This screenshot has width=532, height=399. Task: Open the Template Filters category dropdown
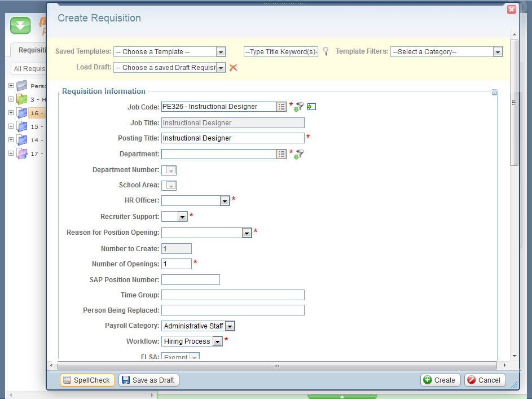click(497, 52)
